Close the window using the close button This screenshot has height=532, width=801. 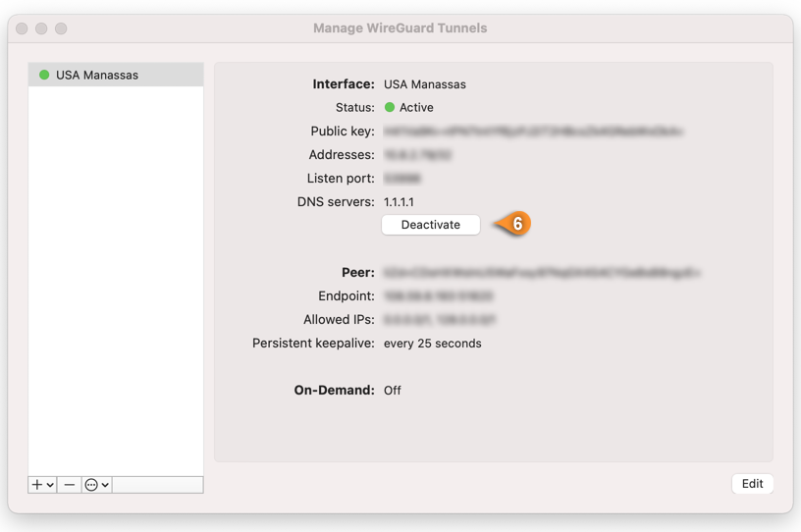pos(22,28)
